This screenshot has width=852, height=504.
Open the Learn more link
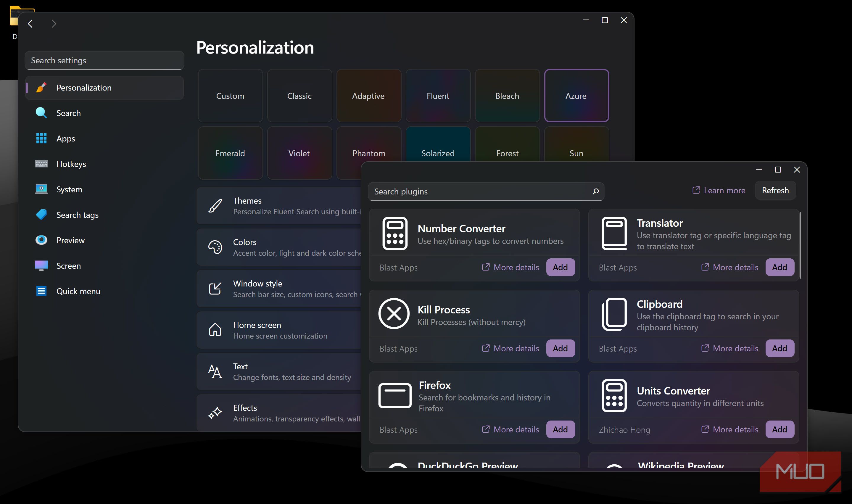719,191
